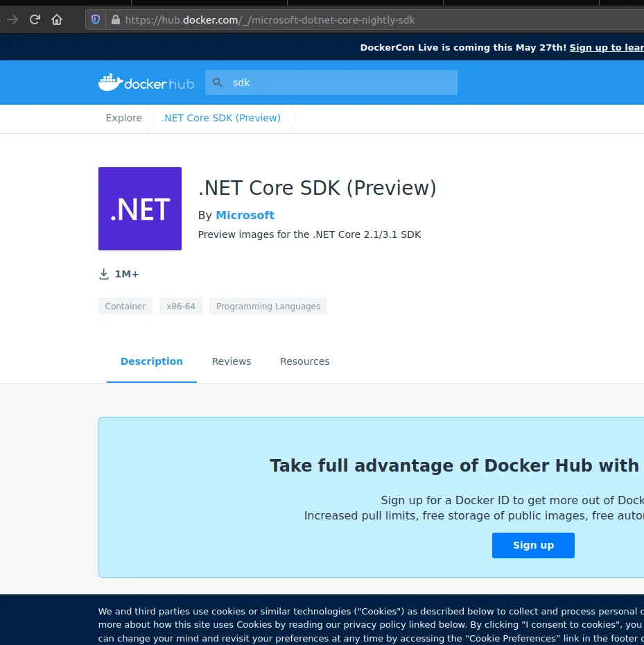Image resolution: width=644 pixels, height=645 pixels.
Task: Focus the search field containing sdk
Action: coord(331,83)
